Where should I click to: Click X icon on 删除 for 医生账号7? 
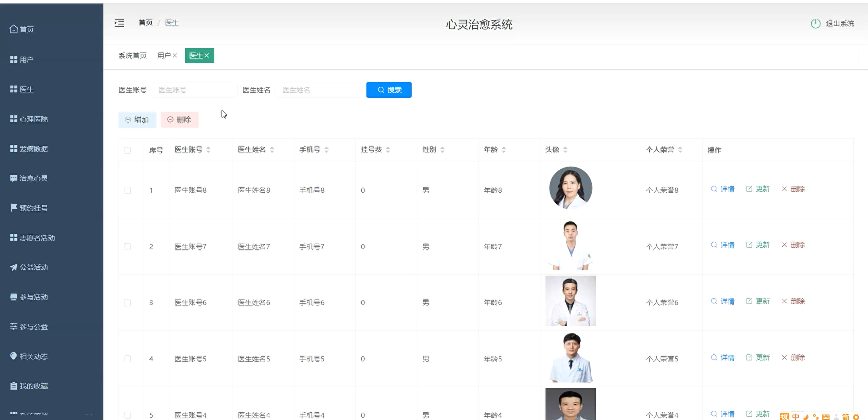click(785, 245)
